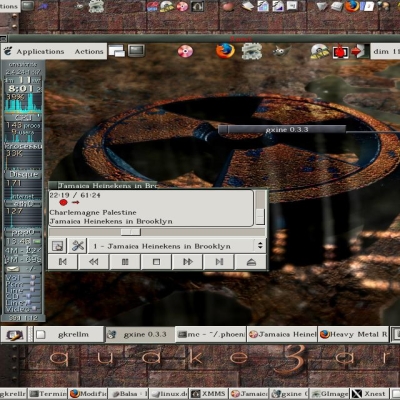Switch to 'Jamaica Heinek' in inner taskbar
The height and width of the screenshot is (400, 400).
point(282,334)
